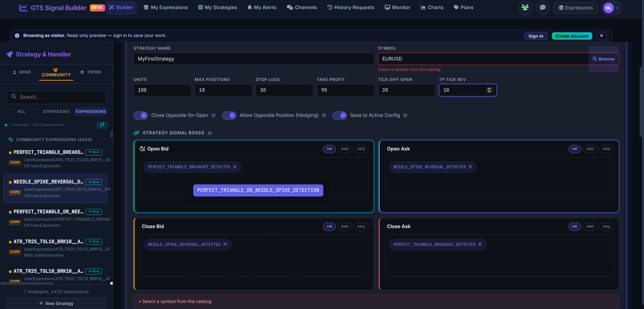Expand the user menu chevron

coord(618,8)
